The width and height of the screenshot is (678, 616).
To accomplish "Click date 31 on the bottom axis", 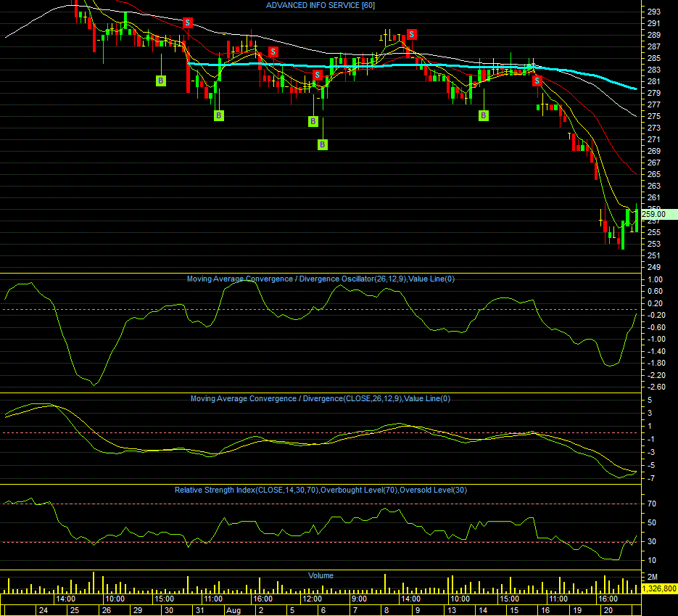I will click(199, 610).
